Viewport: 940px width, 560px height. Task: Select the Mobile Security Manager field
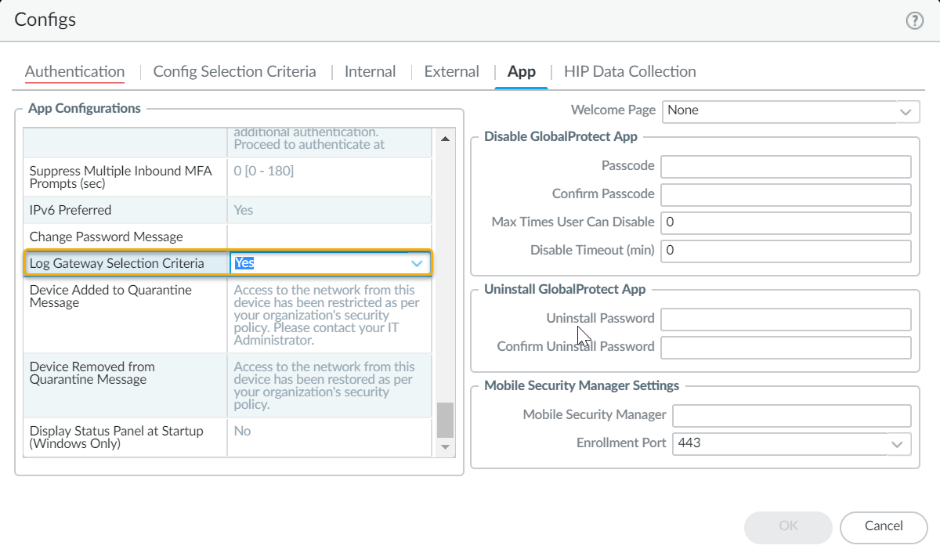point(791,415)
